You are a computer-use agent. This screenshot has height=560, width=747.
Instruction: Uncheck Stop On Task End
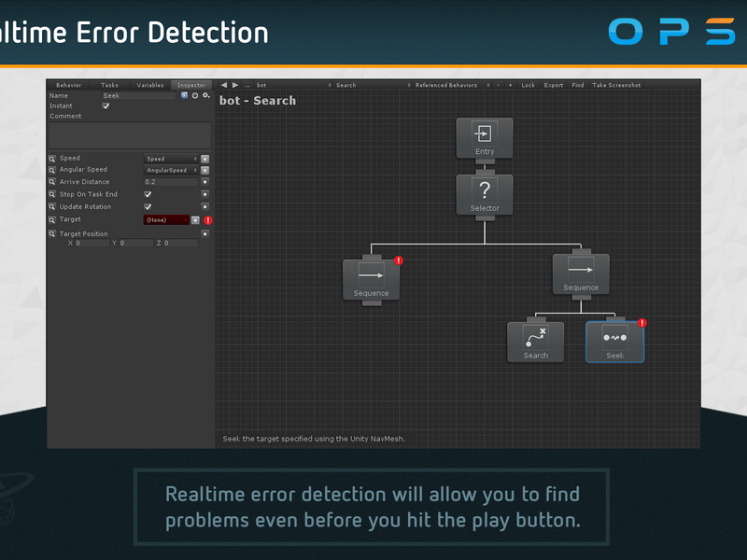click(148, 194)
